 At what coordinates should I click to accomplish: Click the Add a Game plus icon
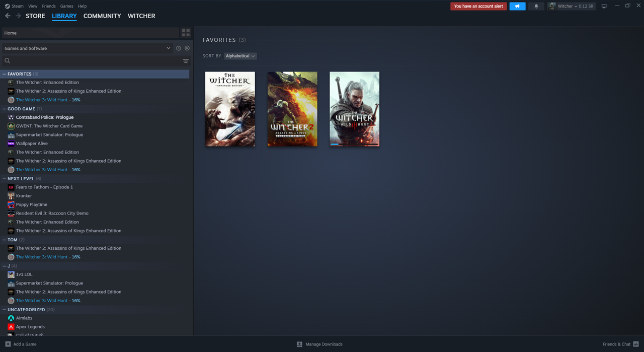8,344
